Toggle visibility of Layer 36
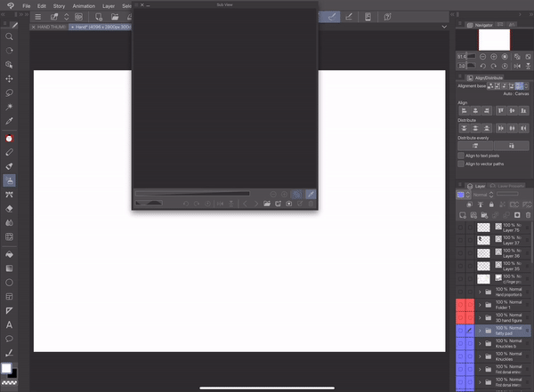The image size is (534, 392). [x=460, y=252]
